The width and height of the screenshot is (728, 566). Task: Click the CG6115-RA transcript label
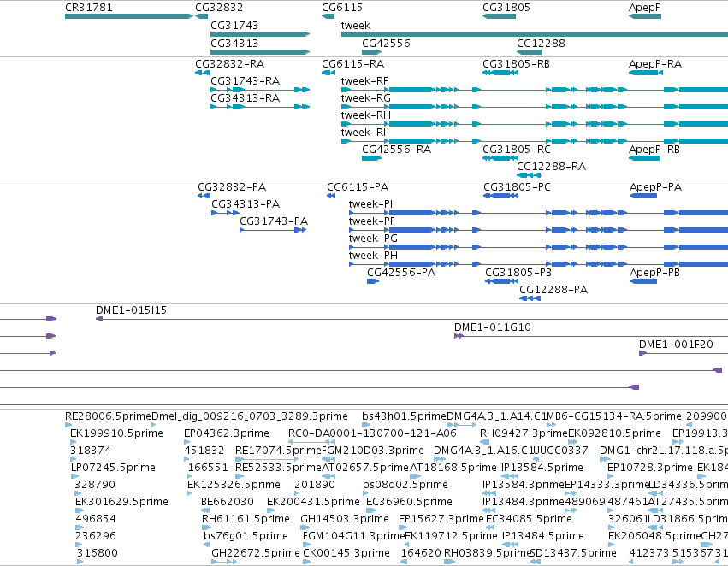tap(352, 63)
